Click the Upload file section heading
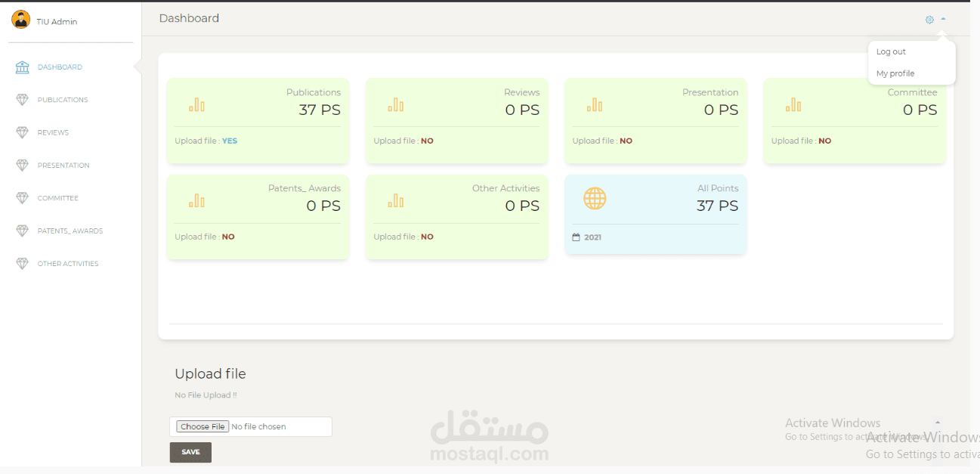980x474 pixels. pos(210,373)
